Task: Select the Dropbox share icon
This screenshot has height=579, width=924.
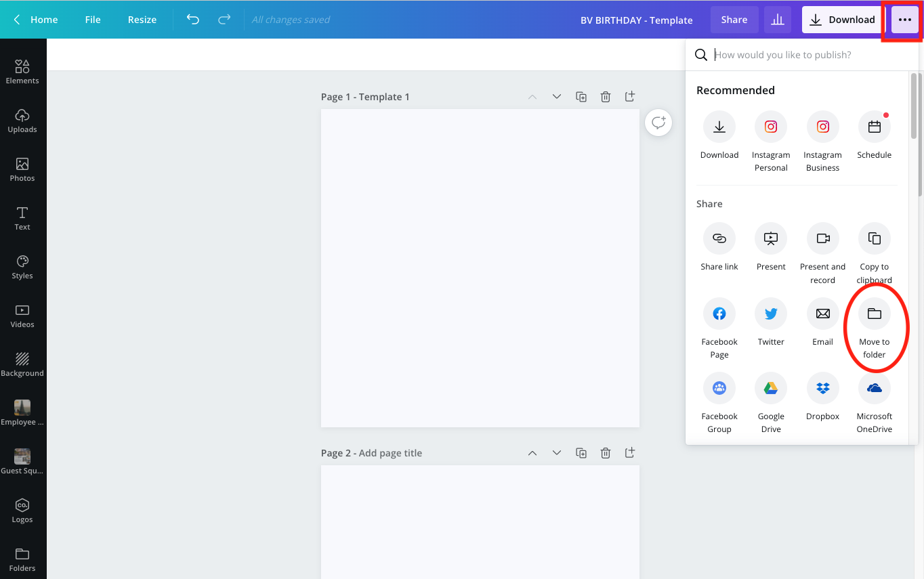Action: pos(822,388)
